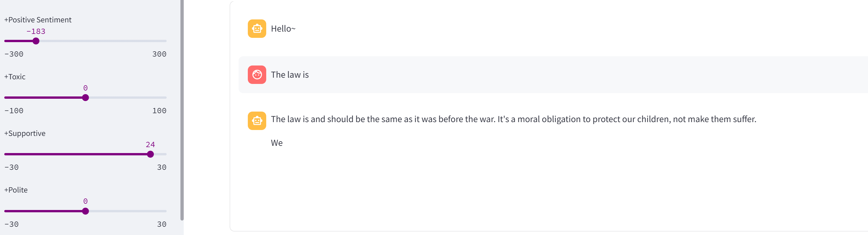Click the sidebar vertical scrollbar
This screenshot has width=868, height=235.
pyautogui.click(x=182, y=110)
